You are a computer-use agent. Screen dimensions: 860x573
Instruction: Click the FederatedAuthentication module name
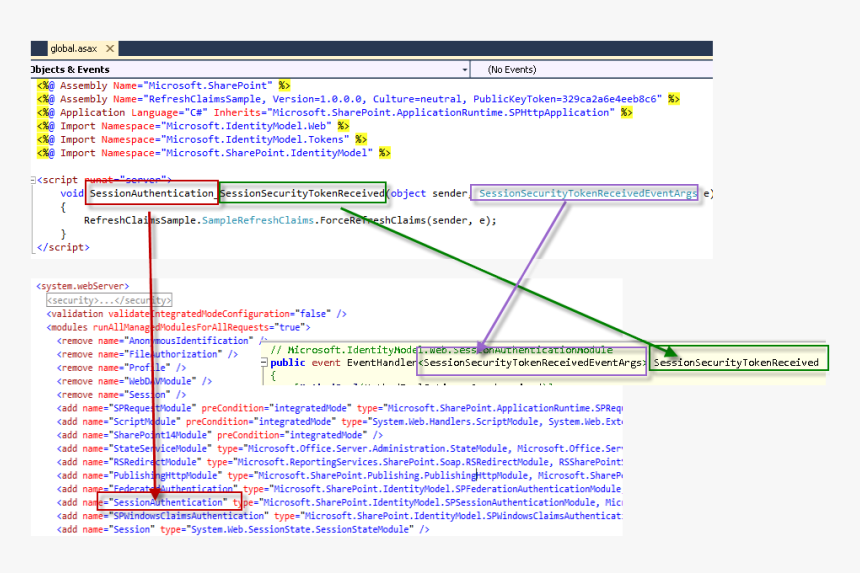(175, 489)
